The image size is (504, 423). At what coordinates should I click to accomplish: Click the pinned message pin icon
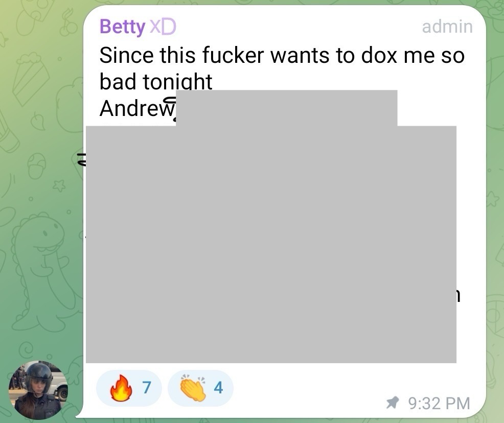[x=393, y=403]
